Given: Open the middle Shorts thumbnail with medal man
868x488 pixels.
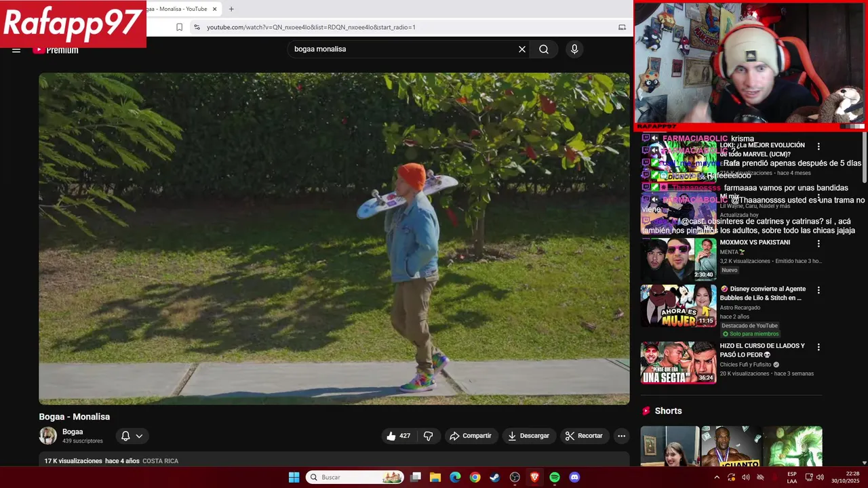Looking at the screenshot, I should click(731, 446).
